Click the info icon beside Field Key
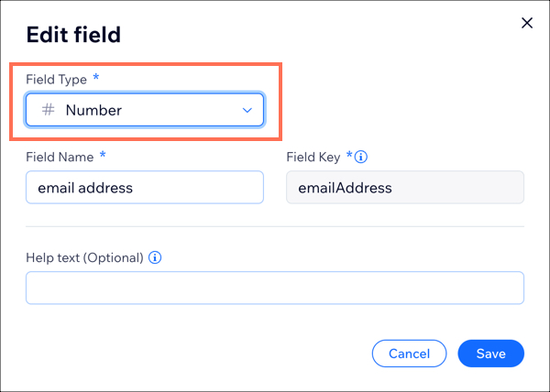 click(361, 157)
